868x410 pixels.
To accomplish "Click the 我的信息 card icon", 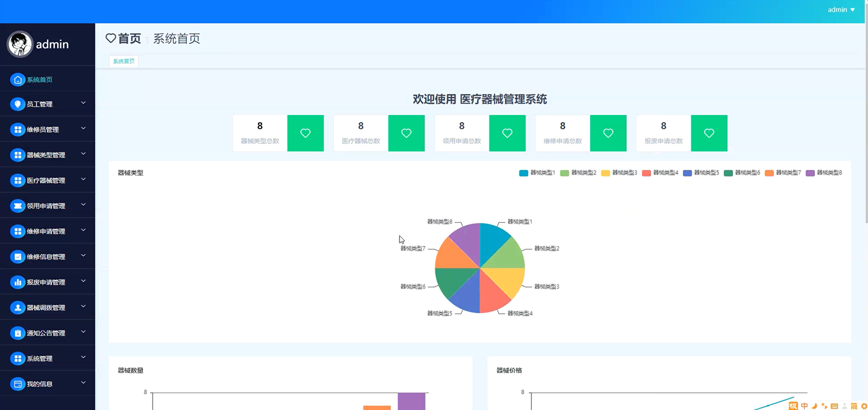I will 18,384.
